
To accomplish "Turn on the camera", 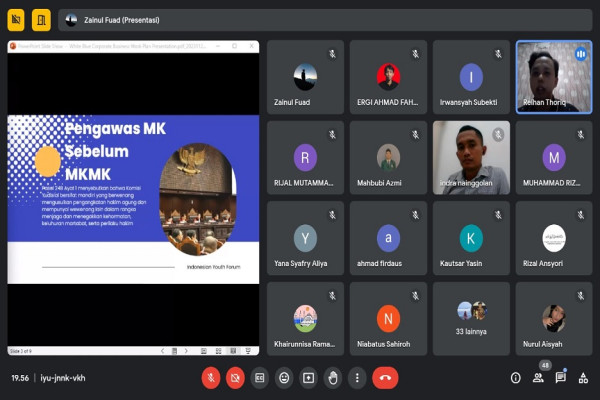I will tap(235, 378).
